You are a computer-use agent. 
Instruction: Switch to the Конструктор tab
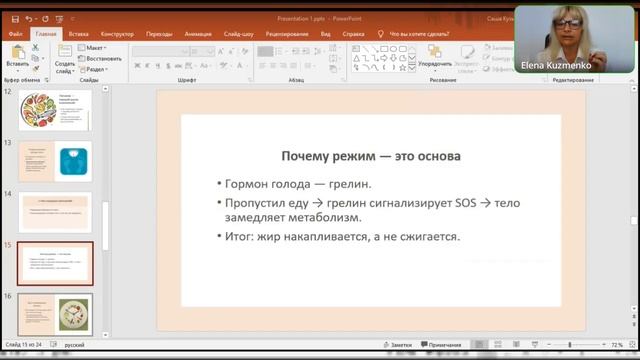click(x=117, y=34)
